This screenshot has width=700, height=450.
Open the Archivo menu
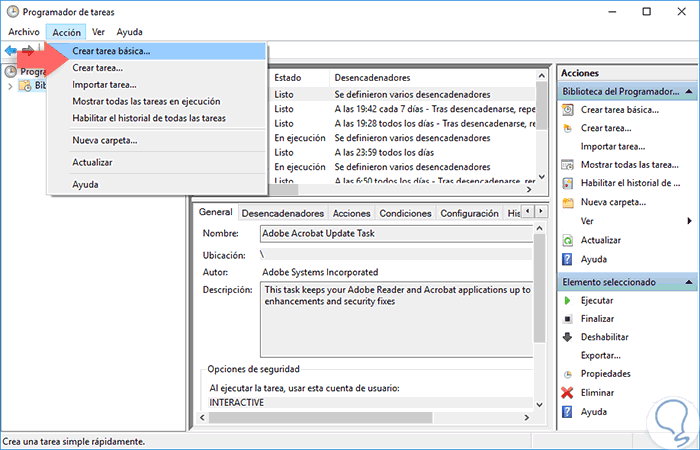pos(24,32)
